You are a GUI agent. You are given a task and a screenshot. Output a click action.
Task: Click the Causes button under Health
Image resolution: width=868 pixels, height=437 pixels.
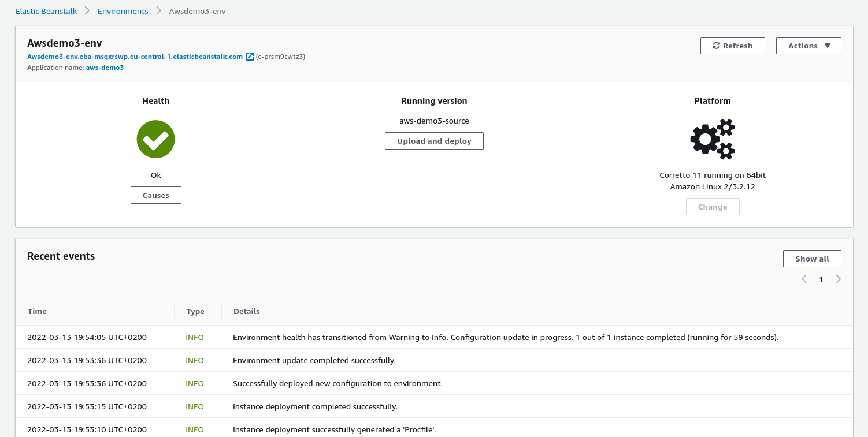pos(156,195)
